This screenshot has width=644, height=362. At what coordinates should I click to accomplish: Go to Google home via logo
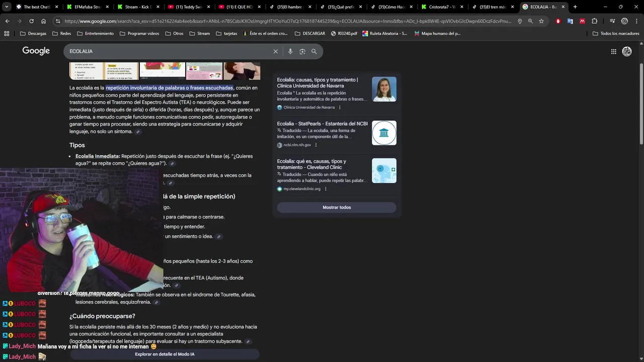click(36, 51)
